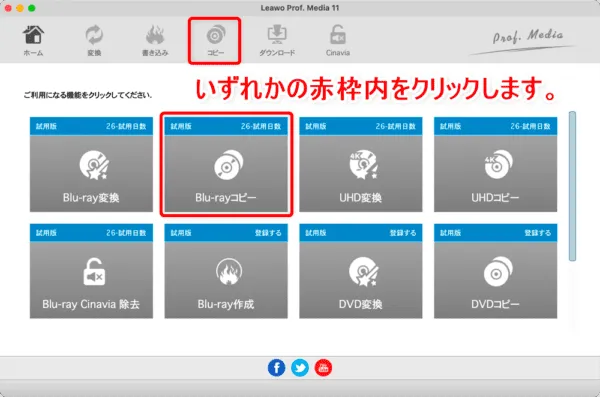The image size is (600, 397).
Task: Open the Twitter link icon
Action: tap(300, 368)
